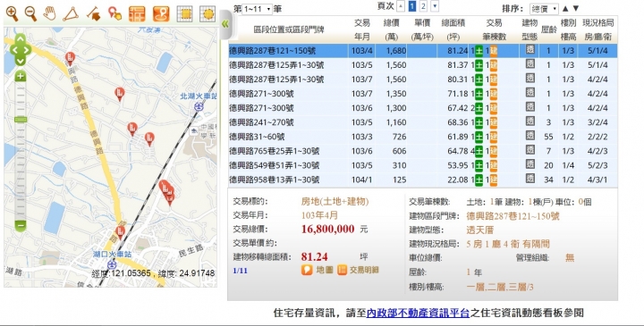Collapse the map panel with double chevron
Image resolution: width=644 pixels, height=326 pixels.
tap(225, 24)
